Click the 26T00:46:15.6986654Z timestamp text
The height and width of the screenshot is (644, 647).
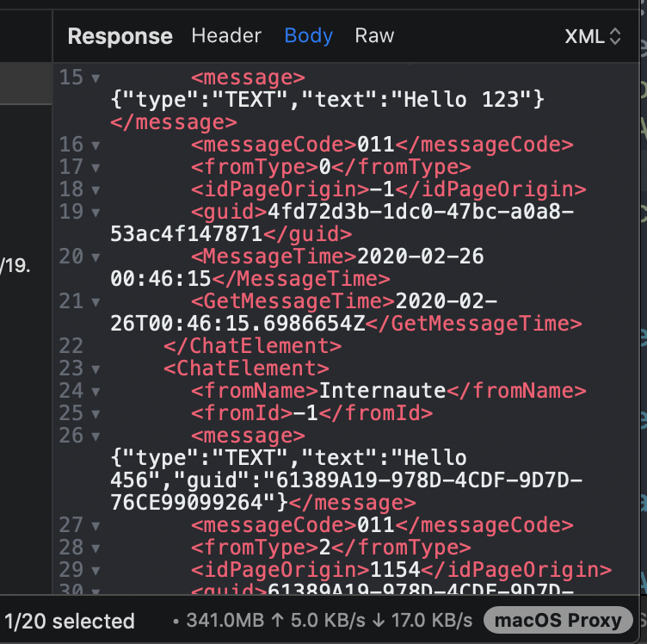pos(237,324)
